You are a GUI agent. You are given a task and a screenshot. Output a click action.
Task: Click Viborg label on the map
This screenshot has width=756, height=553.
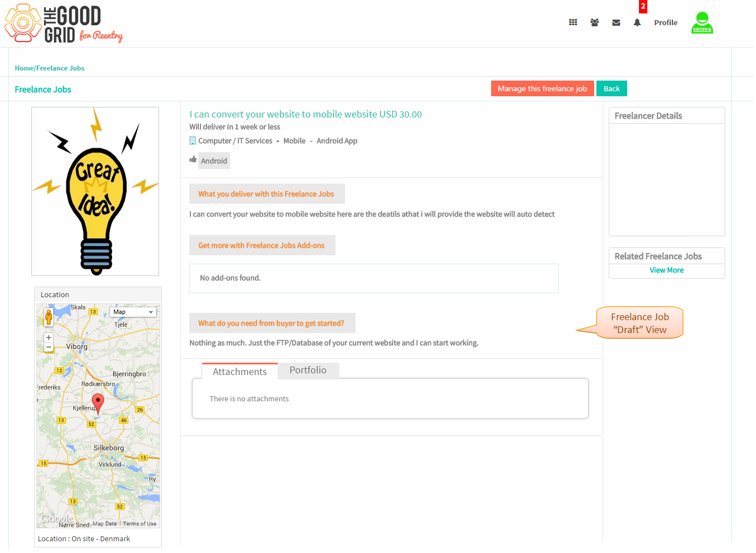[x=77, y=346]
